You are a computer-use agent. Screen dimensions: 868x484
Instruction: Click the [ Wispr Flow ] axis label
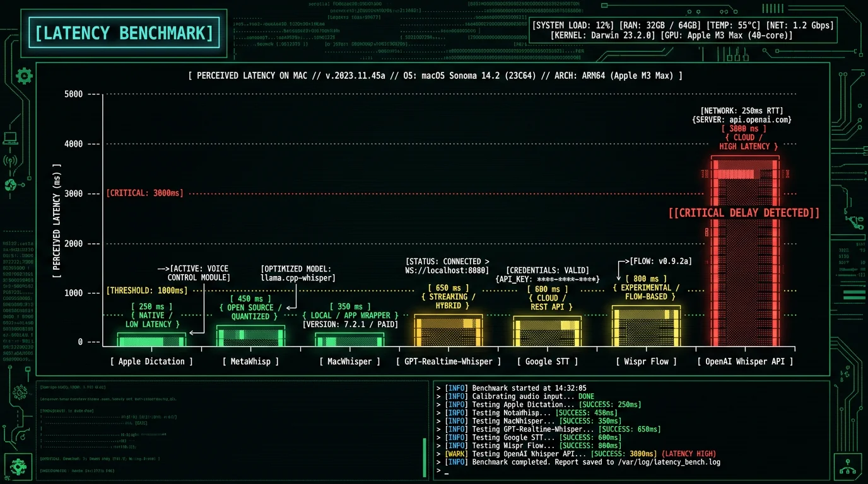pos(647,361)
